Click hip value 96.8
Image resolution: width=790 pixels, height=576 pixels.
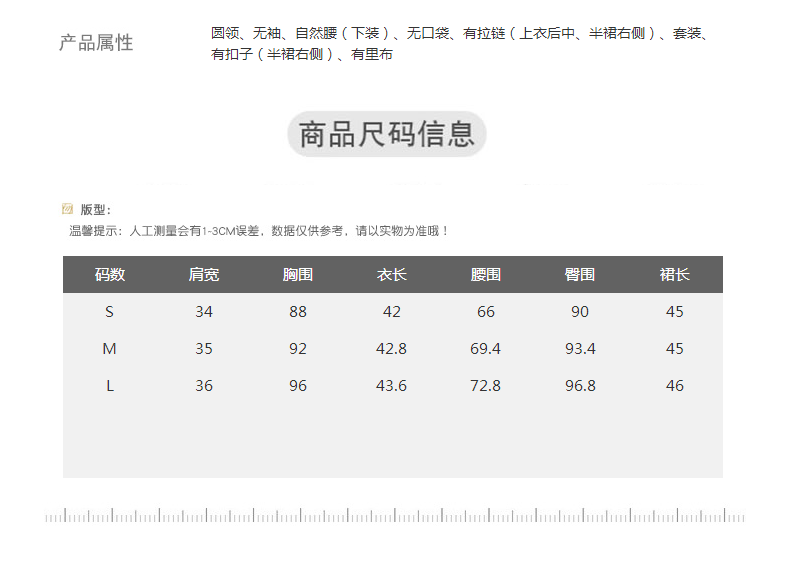click(x=580, y=386)
